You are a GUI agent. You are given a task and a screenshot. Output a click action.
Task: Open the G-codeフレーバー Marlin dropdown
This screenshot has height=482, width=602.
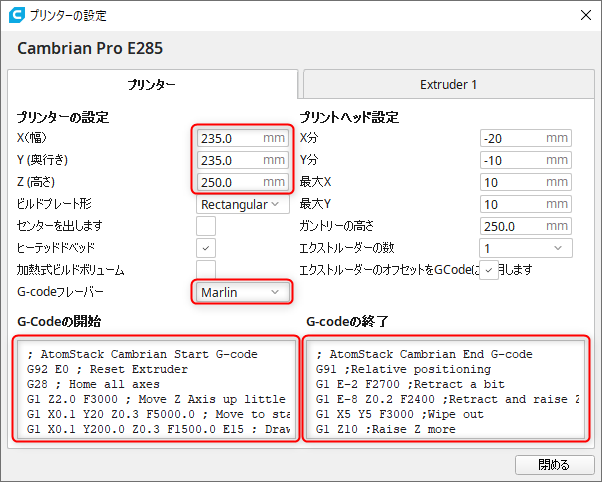(x=243, y=292)
